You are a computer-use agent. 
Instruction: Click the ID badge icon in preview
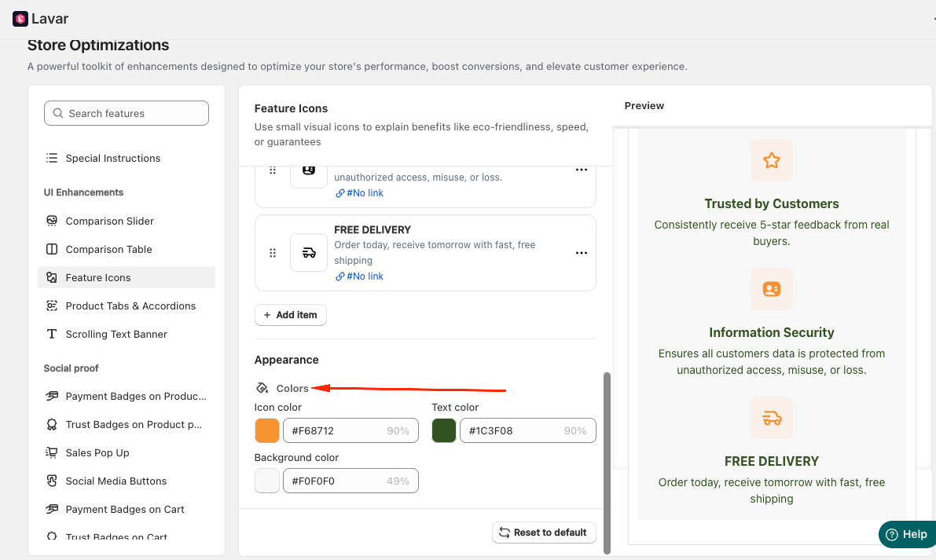tap(771, 289)
